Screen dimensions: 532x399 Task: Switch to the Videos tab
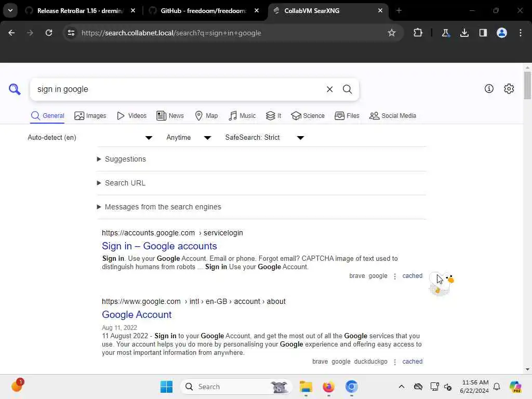pos(131,116)
